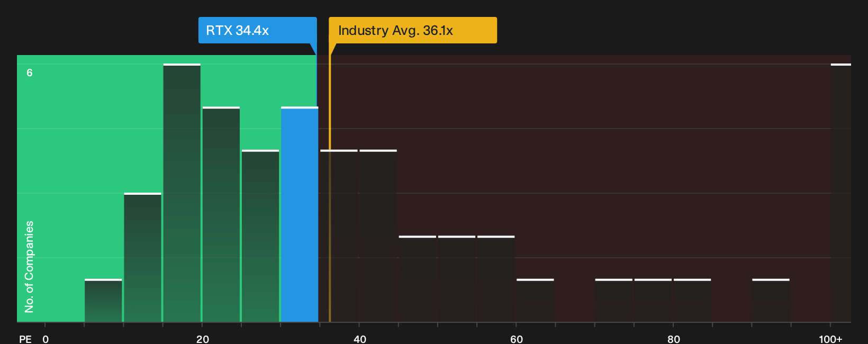Screen dimensions: 868x344
Task: Click the bar for PE 80-85
Action: pyautogui.click(x=692, y=301)
